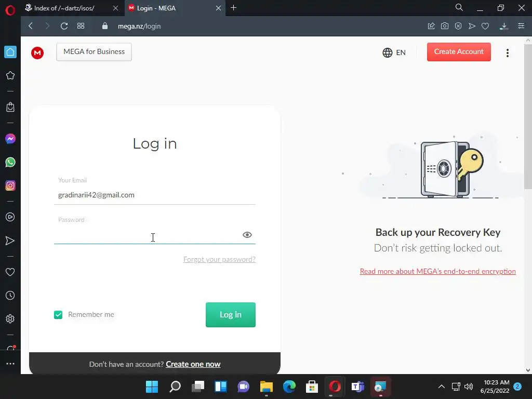Open the Forgot your password link

pos(219,260)
